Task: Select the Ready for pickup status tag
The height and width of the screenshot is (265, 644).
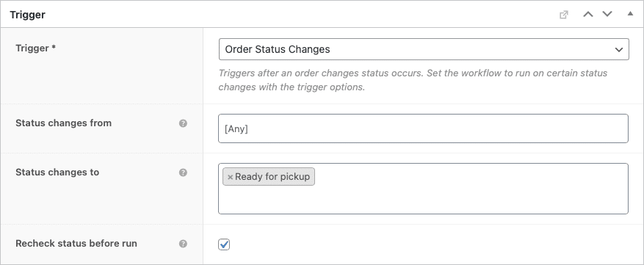Action: tap(272, 177)
